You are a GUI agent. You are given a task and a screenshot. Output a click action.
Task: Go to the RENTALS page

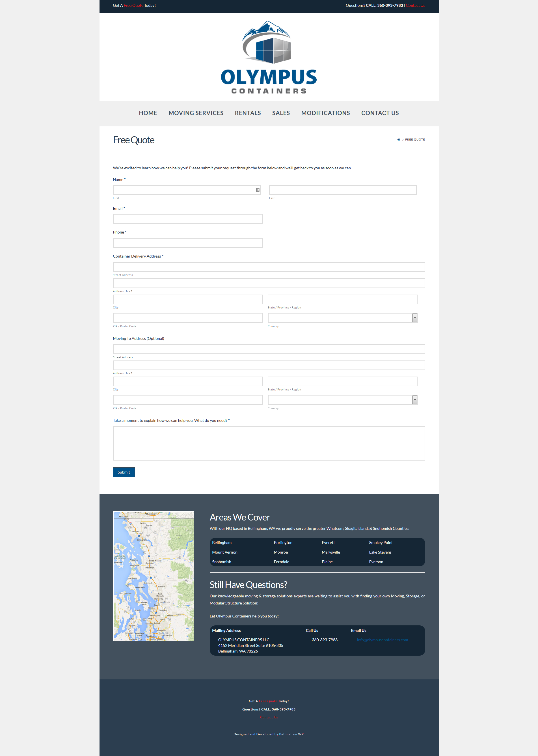click(x=248, y=113)
